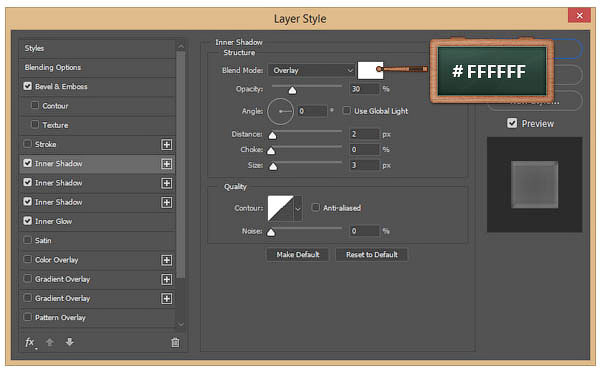600x372 pixels.
Task: Open the Blend Mode Overlay dropdown
Action: (311, 70)
